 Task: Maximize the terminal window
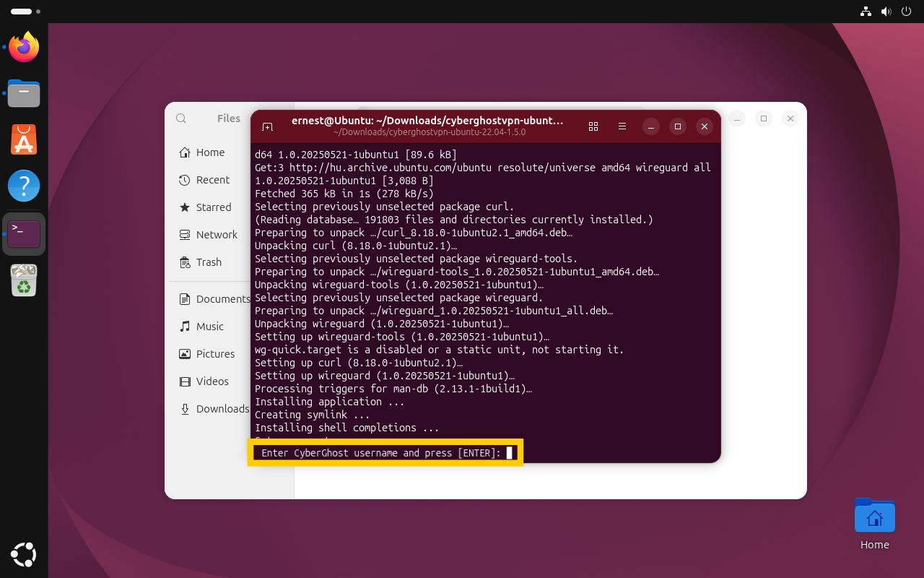pos(677,126)
